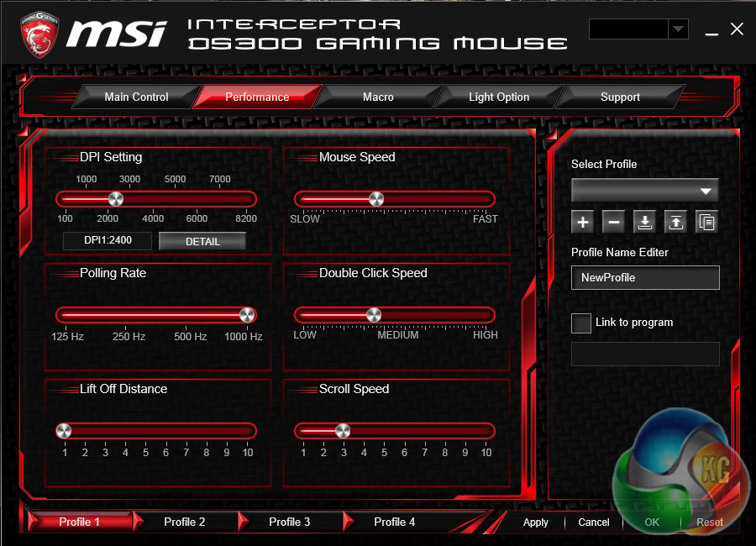This screenshot has width=756, height=546.
Task: Select Profile 1 at the bottom
Action: pos(79,522)
